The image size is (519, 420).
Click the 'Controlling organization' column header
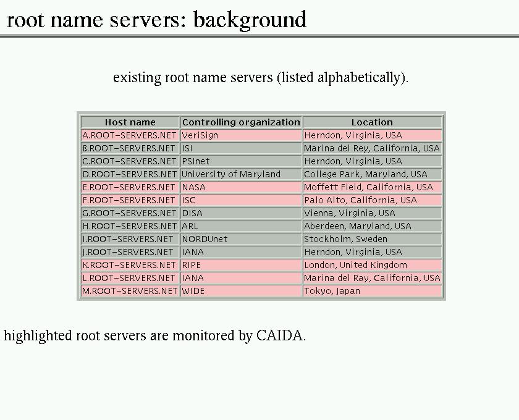click(x=241, y=122)
